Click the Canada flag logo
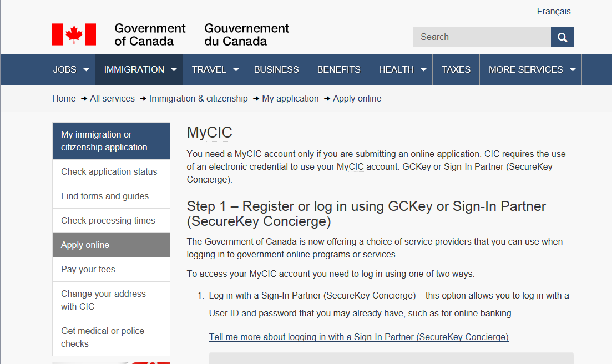 coord(74,34)
